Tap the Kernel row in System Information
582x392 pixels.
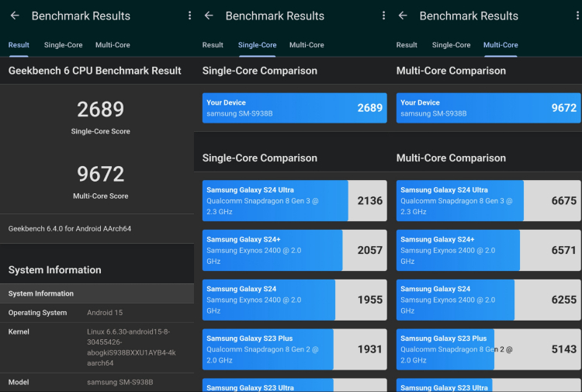97,347
